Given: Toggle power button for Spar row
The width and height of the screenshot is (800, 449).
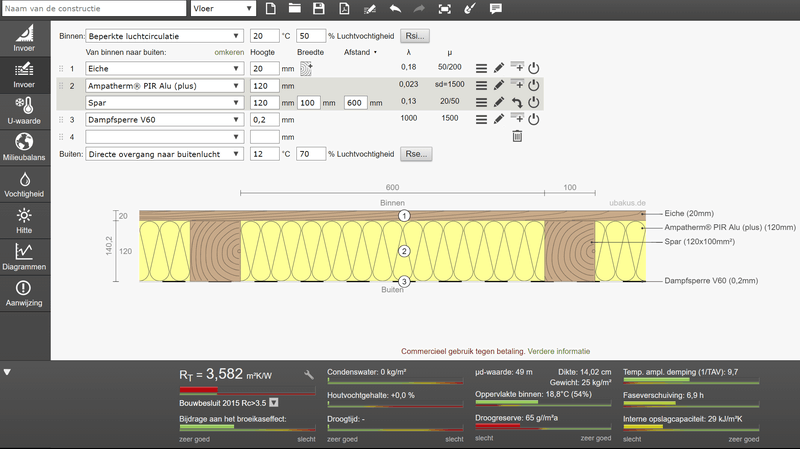Looking at the screenshot, I should click(x=534, y=102).
